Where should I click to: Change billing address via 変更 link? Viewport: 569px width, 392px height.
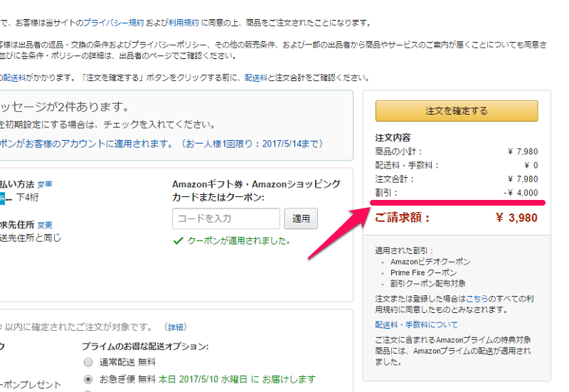click(45, 226)
